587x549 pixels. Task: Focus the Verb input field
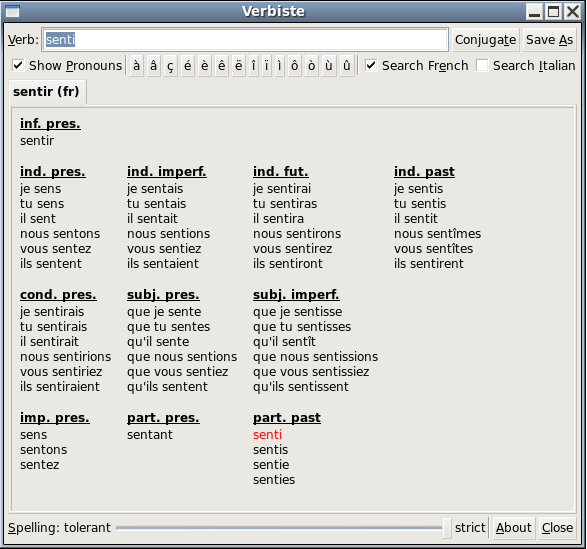point(245,40)
